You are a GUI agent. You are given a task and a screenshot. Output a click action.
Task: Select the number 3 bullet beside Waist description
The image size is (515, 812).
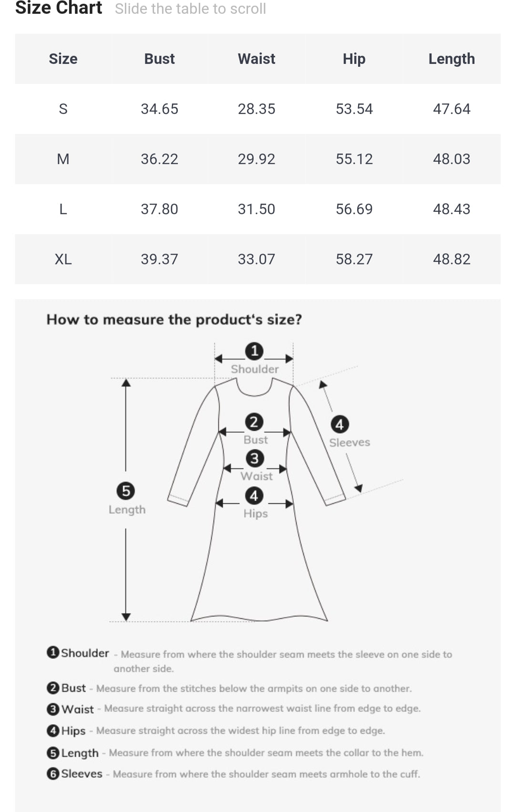(53, 709)
